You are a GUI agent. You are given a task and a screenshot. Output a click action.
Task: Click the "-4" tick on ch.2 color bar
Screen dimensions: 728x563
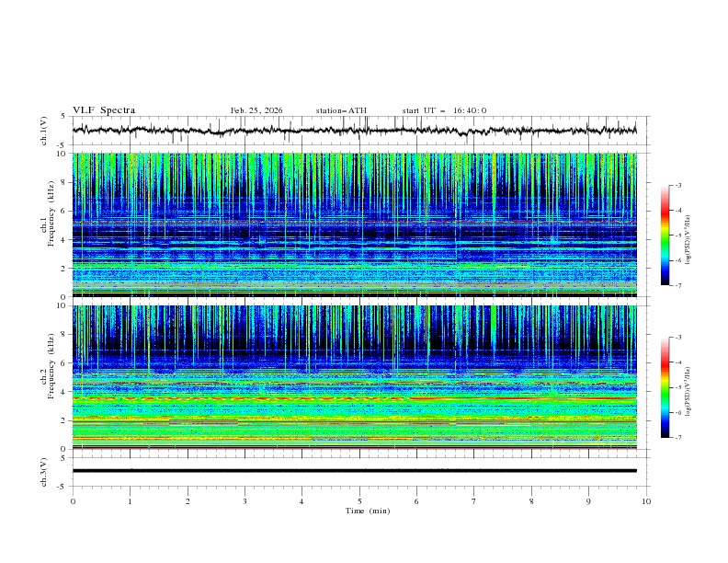pyautogui.click(x=678, y=362)
